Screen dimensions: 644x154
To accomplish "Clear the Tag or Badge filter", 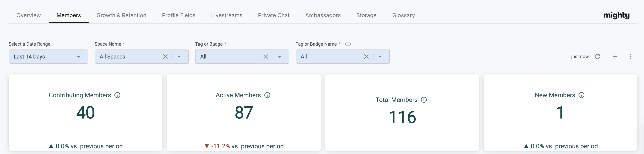I will (x=266, y=57).
